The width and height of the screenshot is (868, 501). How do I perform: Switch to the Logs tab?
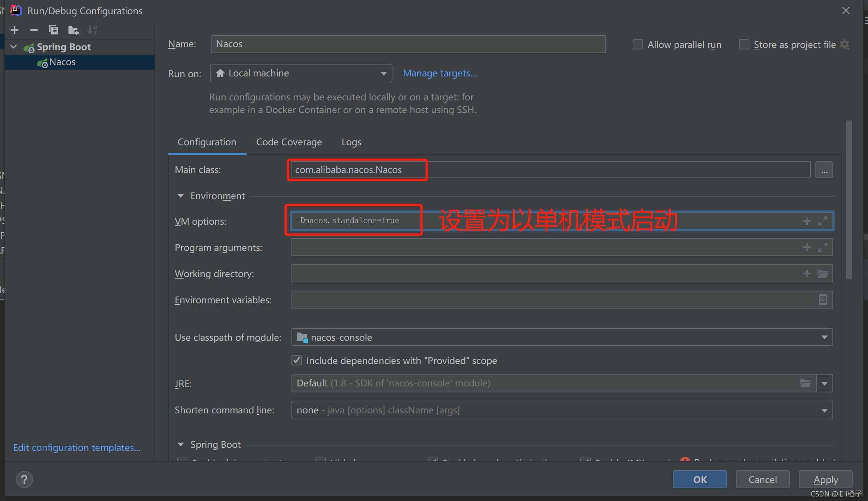351,142
